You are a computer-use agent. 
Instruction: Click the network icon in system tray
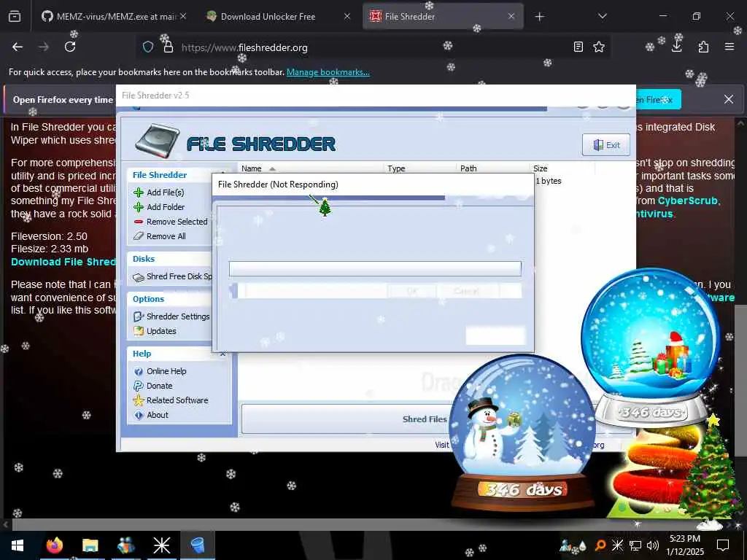pyautogui.click(x=635, y=545)
